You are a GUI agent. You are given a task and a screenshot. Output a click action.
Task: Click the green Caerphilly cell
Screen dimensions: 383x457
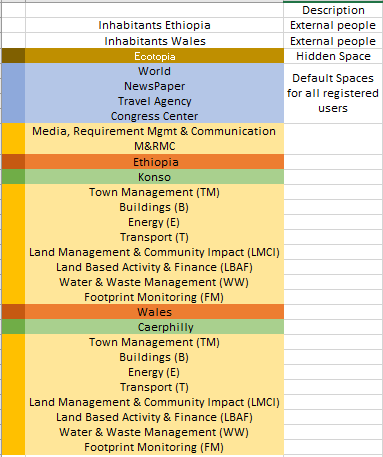tap(154, 327)
